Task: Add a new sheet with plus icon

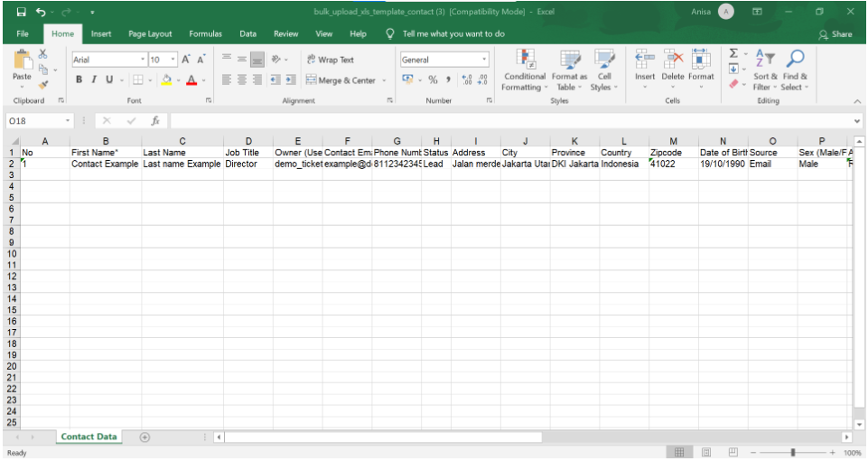Action: coord(145,437)
